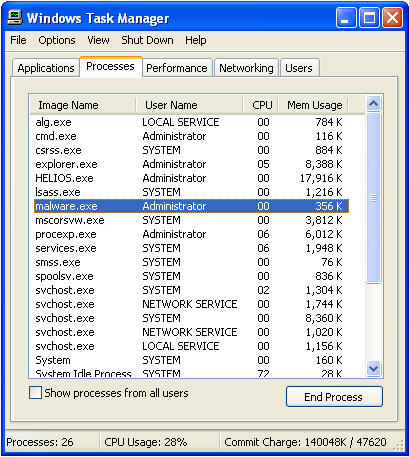
Task: Go to the Users tab
Action: [x=299, y=68]
